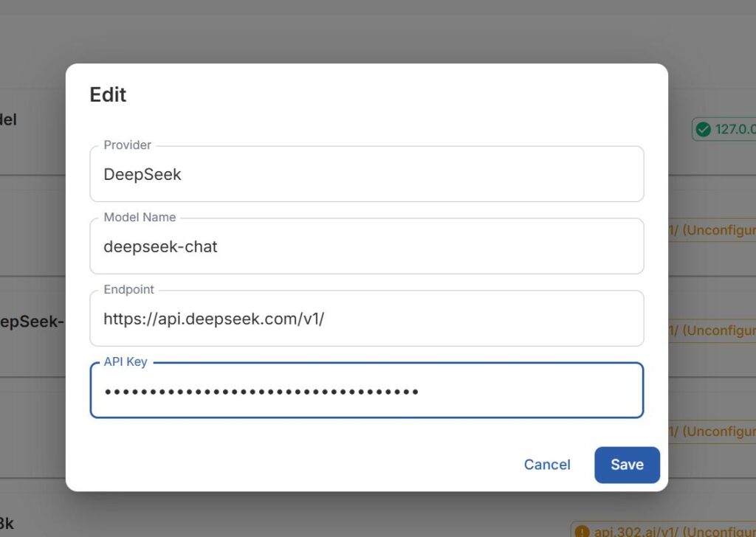
Task: Click into the masked API Key field
Action: click(x=366, y=391)
